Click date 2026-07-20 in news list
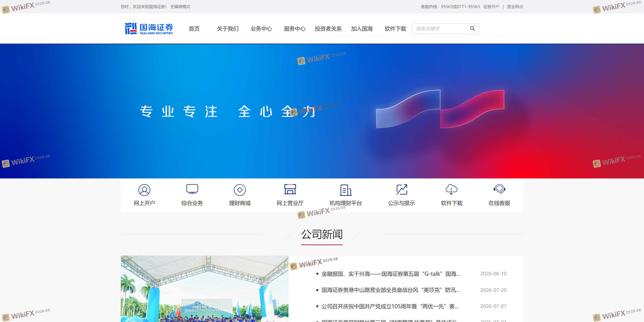 [493, 290]
